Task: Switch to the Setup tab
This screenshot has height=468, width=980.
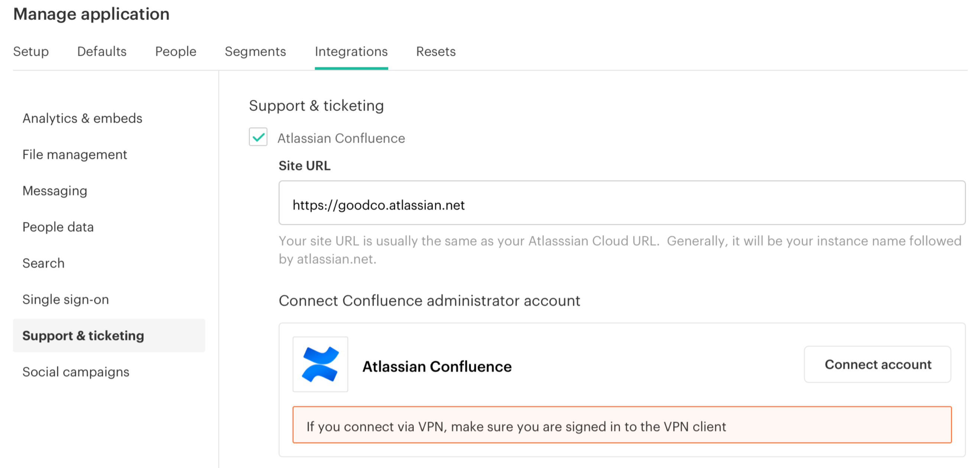Action: click(x=31, y=51)
